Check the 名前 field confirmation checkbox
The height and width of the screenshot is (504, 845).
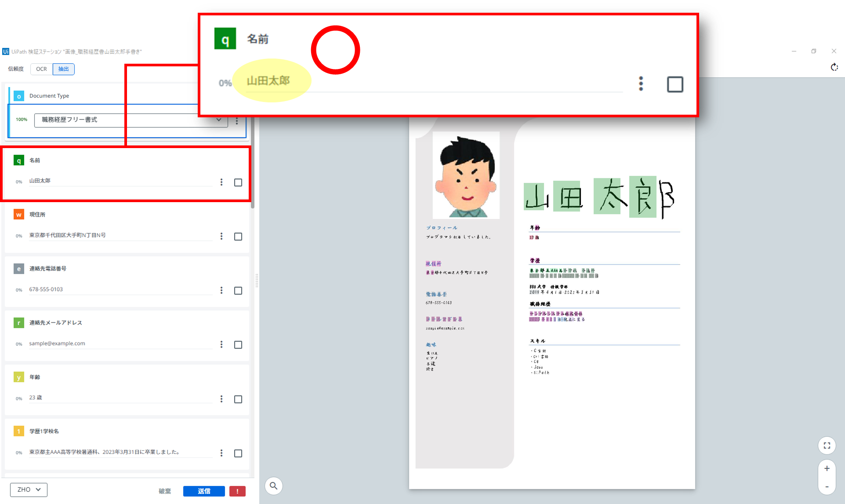(238, 182)
